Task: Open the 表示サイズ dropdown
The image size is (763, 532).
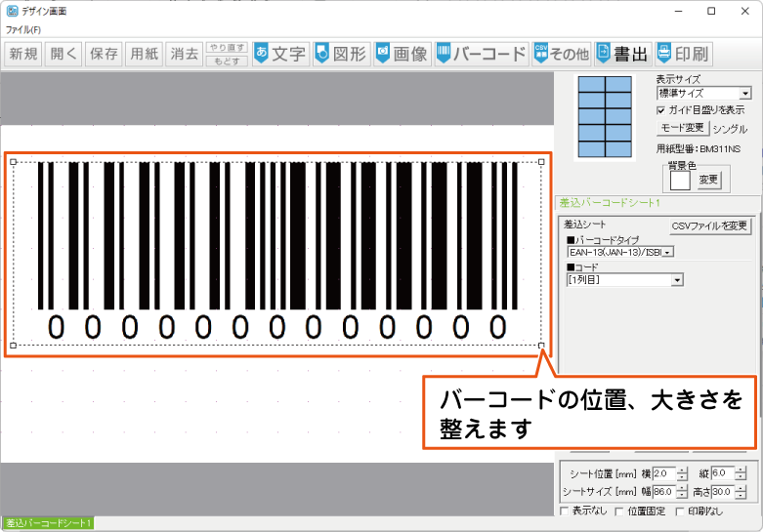Action: tap(703, 94)
